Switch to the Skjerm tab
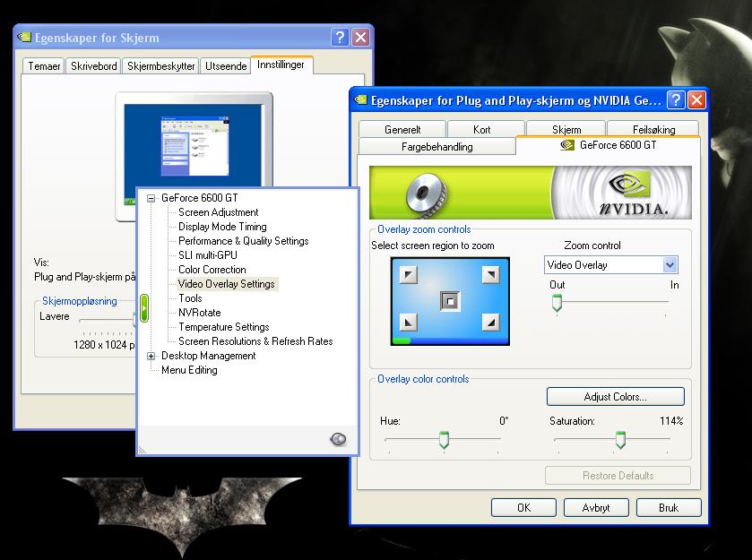The height and width of the screenshot is (560, 752). (x=566, y=129)
